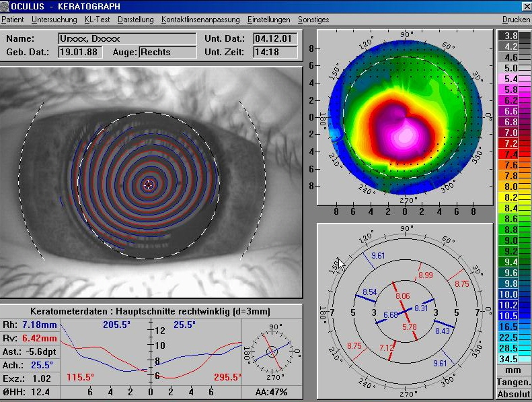532x402 pixels.
Task: Open the Sonstiges menu
Action: (x=313, y=20)
